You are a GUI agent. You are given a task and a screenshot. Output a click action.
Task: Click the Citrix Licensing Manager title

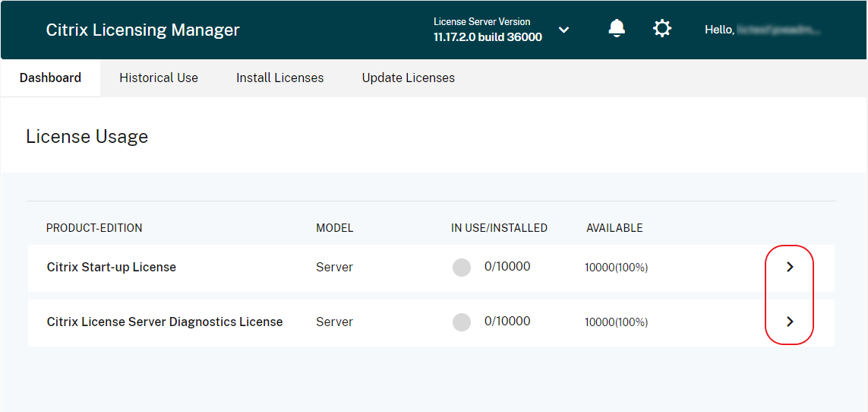coord(143,30)
